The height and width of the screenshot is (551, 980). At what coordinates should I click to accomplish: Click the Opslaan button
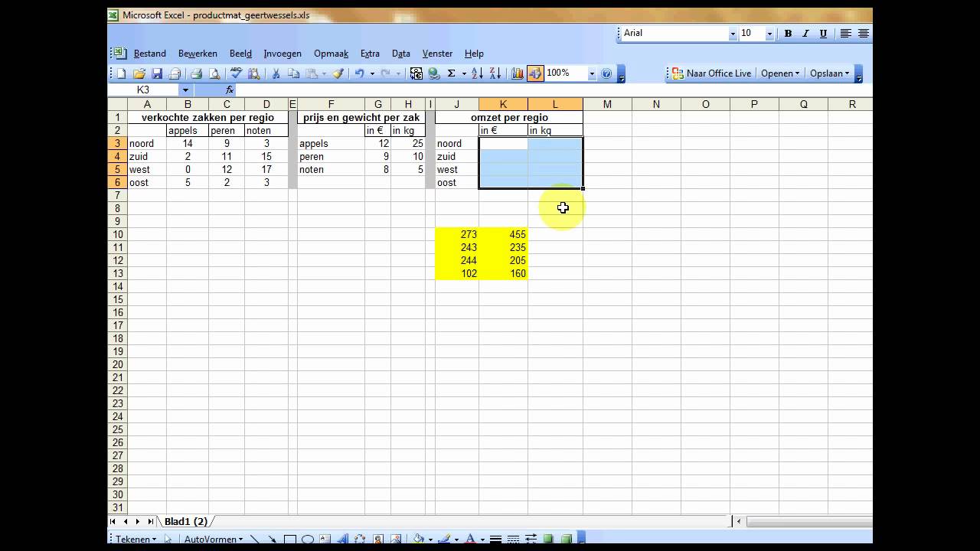[830, 73]
